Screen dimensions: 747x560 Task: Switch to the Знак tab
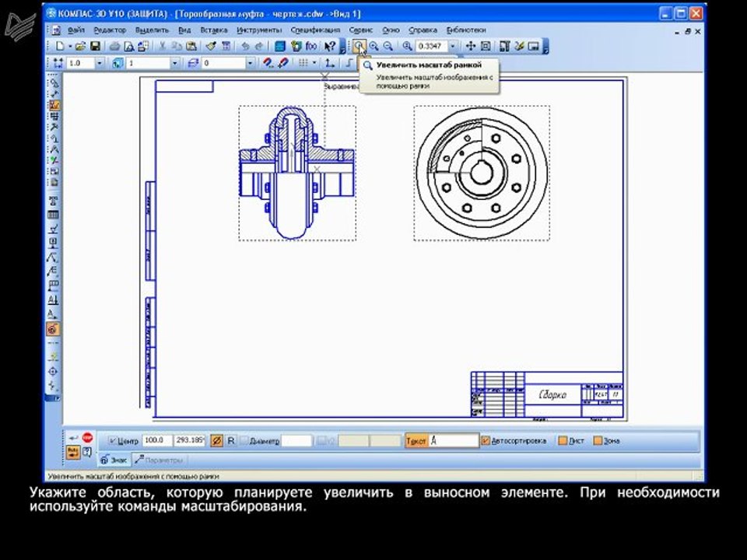click(114, 460)
